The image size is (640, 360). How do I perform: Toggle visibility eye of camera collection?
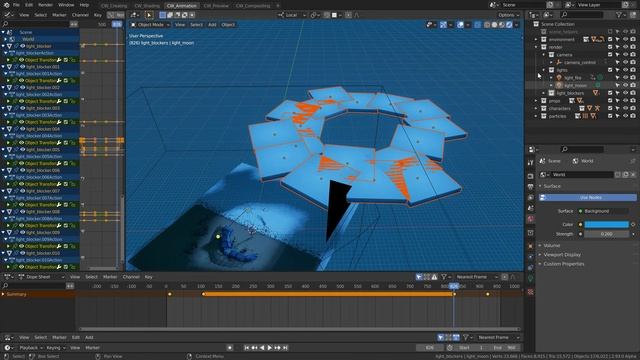(x=625, y=55)
